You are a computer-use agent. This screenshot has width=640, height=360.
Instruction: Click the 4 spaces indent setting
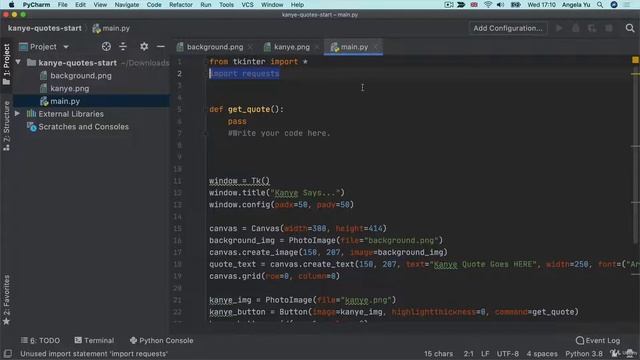point(542,353)
